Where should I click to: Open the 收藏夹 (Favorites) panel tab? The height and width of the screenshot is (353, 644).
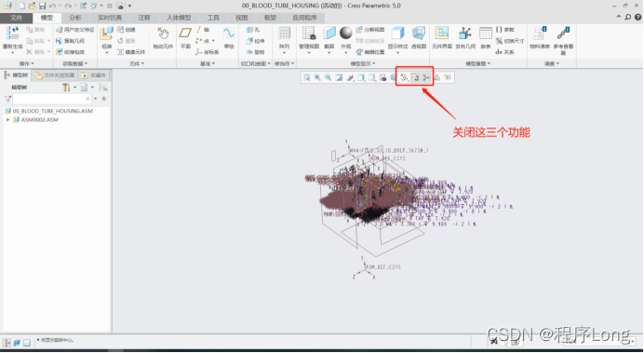click(x=94, y=75)
